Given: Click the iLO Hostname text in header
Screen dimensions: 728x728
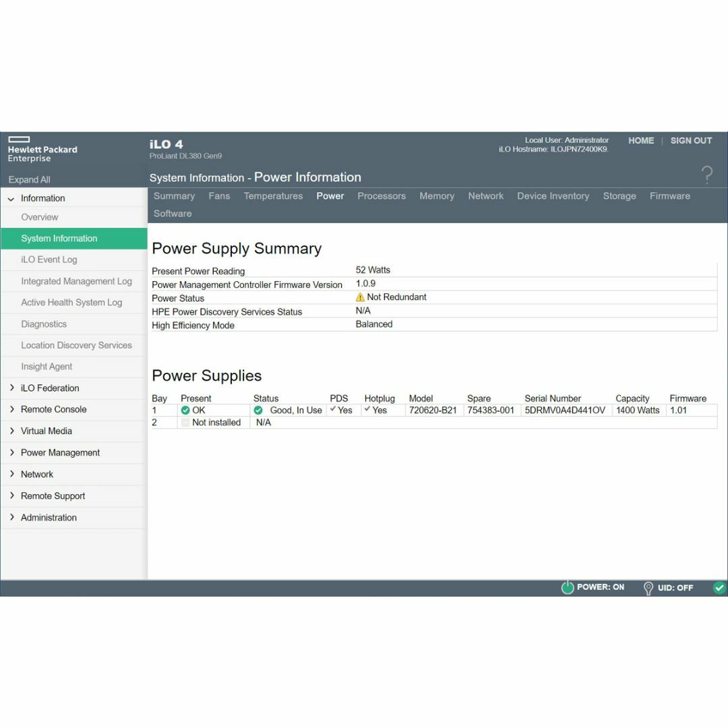Looking at the screenshot, I should [x=553, y=150].
